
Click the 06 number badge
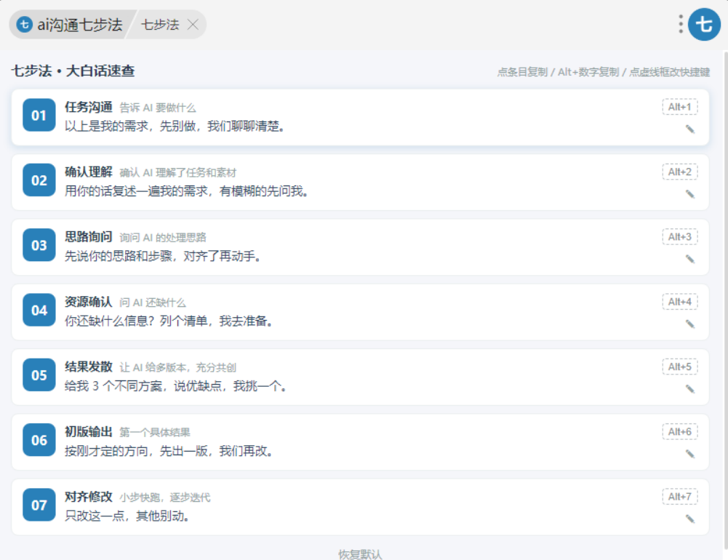coord(39,440)
